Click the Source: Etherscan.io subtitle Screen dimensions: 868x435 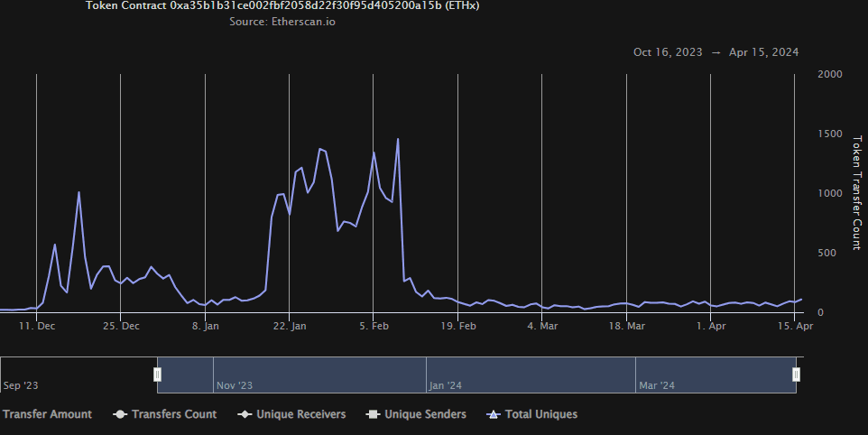(284, 22)
